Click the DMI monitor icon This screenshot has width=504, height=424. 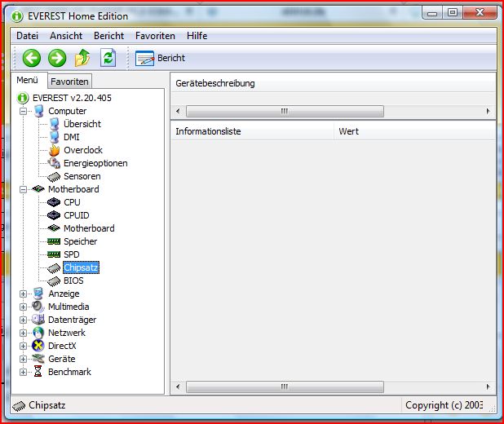point(54,137)
